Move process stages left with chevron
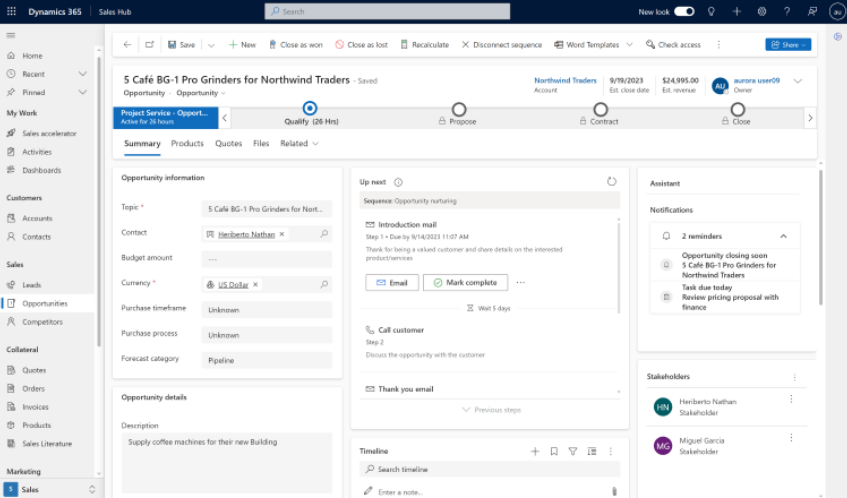The image size is (847, 498). (x=225, y=118)
